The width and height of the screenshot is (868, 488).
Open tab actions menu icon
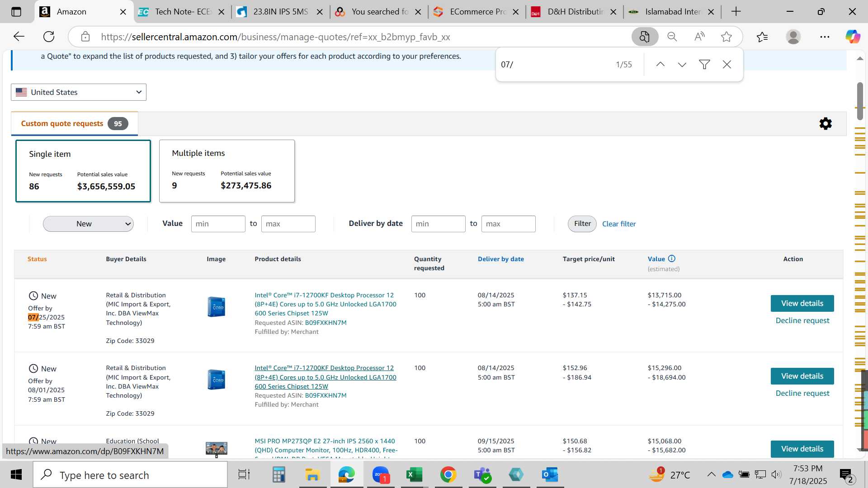(x=16, y=12)
